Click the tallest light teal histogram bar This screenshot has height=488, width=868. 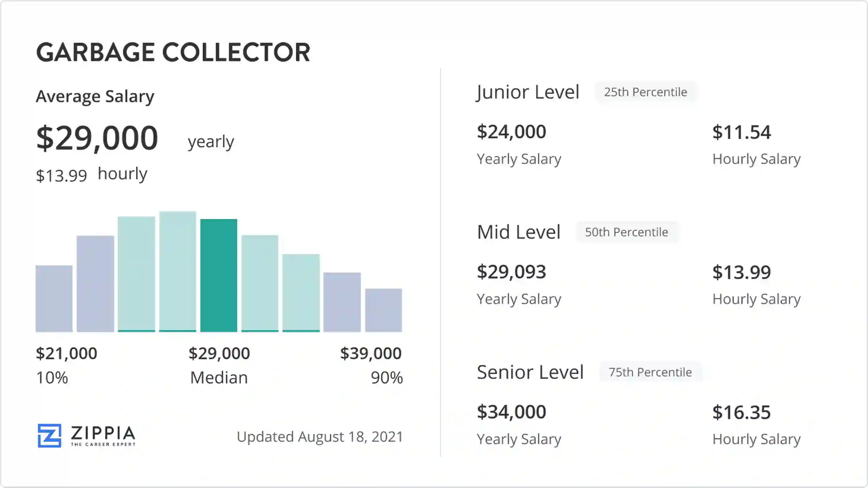(178, 271)
